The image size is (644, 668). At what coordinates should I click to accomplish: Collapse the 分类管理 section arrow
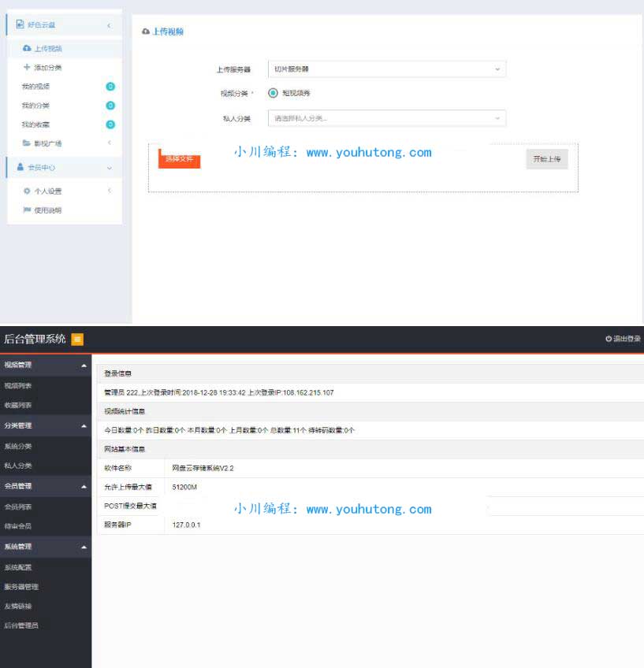(x=84, y=426)
